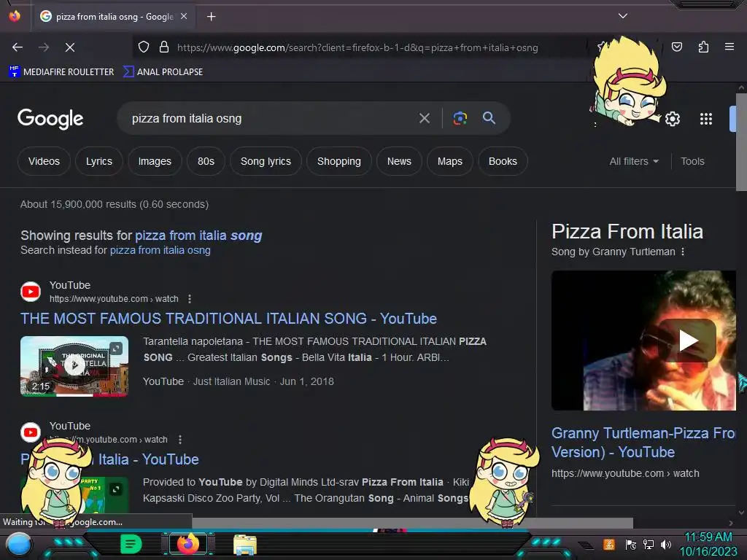Open the ANAL PROLAPSE bookmark
747x560 pixels.
pos(163,72)
